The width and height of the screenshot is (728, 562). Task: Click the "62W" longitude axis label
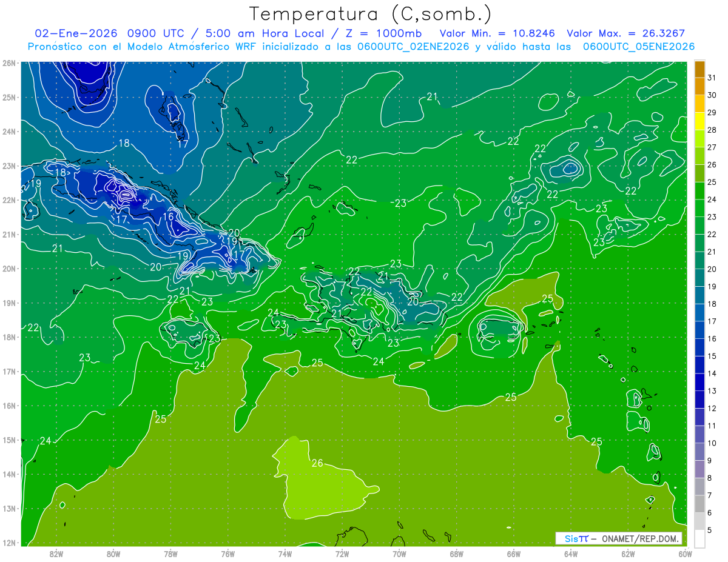click(x=629, y=554)
